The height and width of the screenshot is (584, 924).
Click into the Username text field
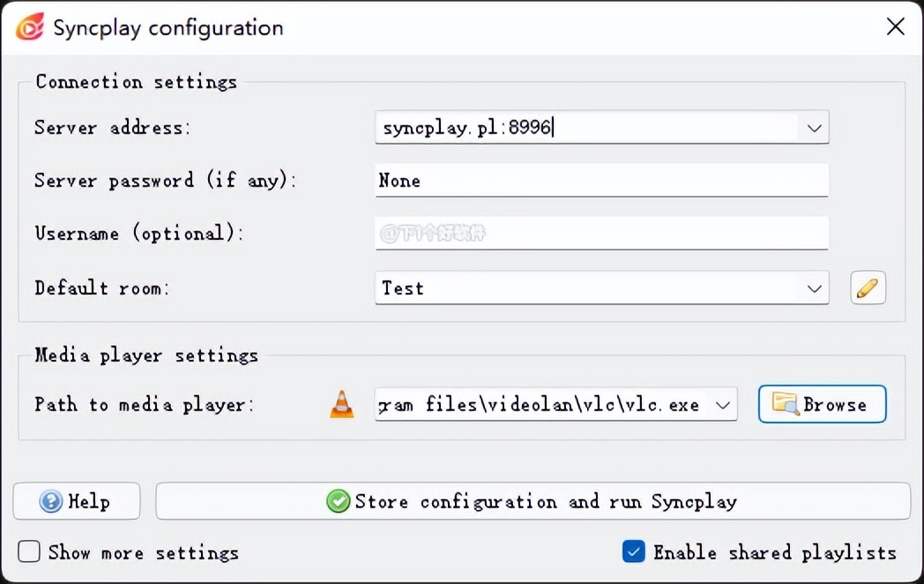pyautogui.click(x=601, y=234)
